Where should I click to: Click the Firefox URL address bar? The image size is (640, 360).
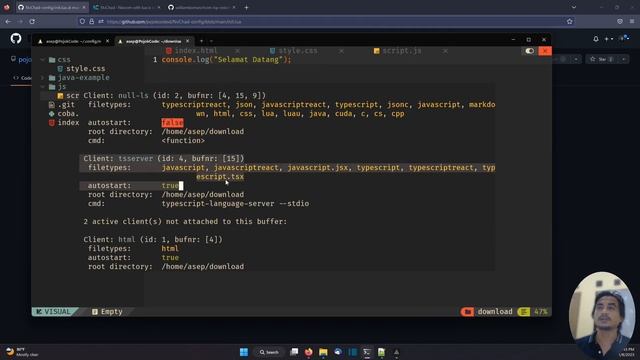(x=327, y=21)
